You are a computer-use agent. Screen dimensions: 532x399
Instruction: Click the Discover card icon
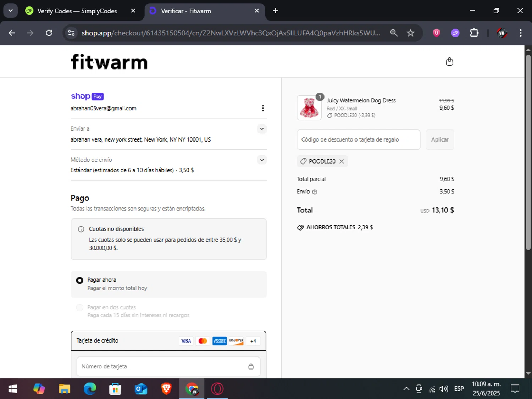pos(236,341)
